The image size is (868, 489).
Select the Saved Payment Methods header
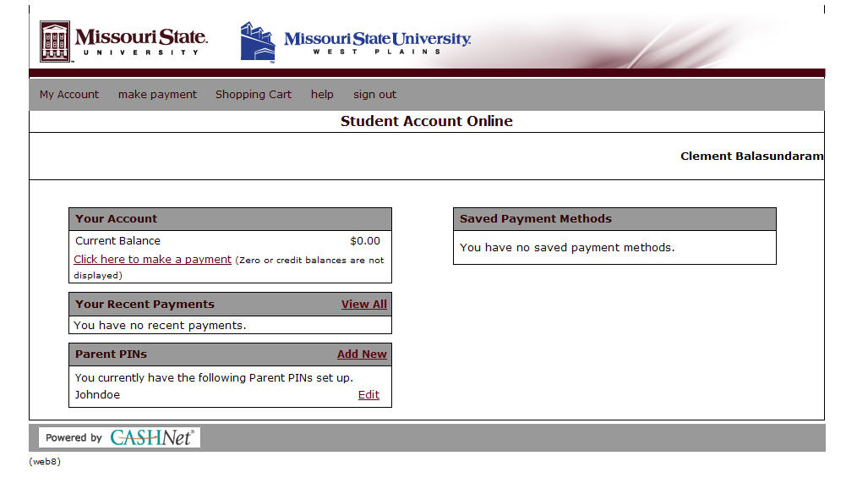[535, 219]
